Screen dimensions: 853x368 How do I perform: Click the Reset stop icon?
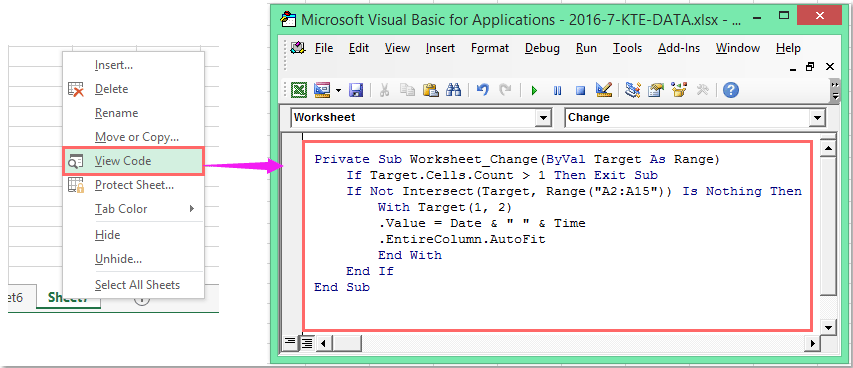click(x=580, y=90)
